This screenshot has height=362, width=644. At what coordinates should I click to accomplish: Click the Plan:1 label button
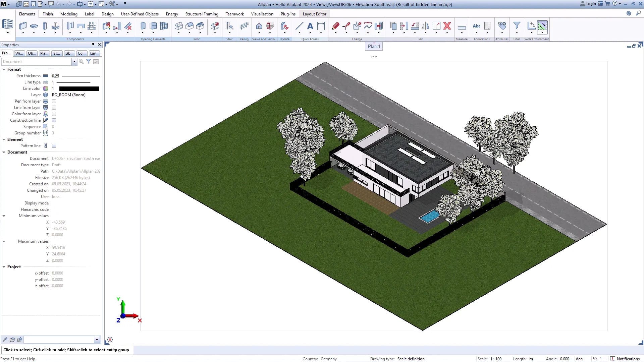click(374, 46)
